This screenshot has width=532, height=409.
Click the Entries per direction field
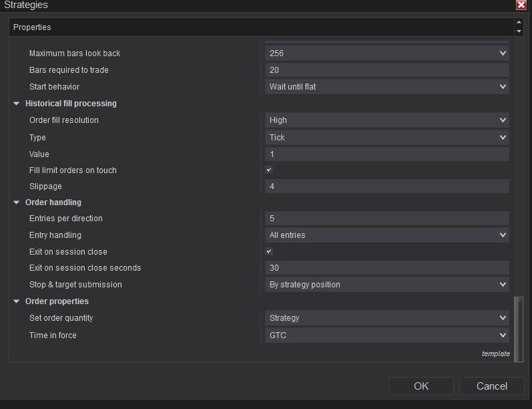tap(387, 219)
